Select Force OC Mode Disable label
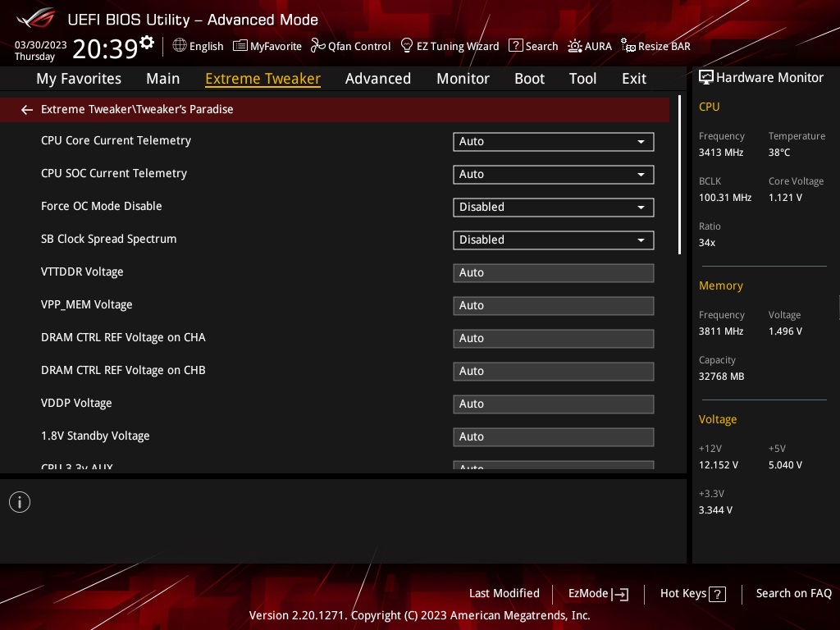 101,206
